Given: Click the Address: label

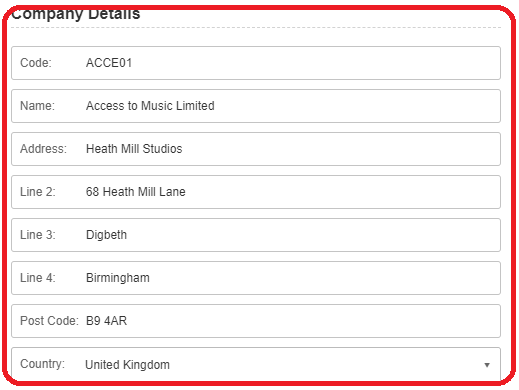Looking at the screenshot, I should click(43, 149).
